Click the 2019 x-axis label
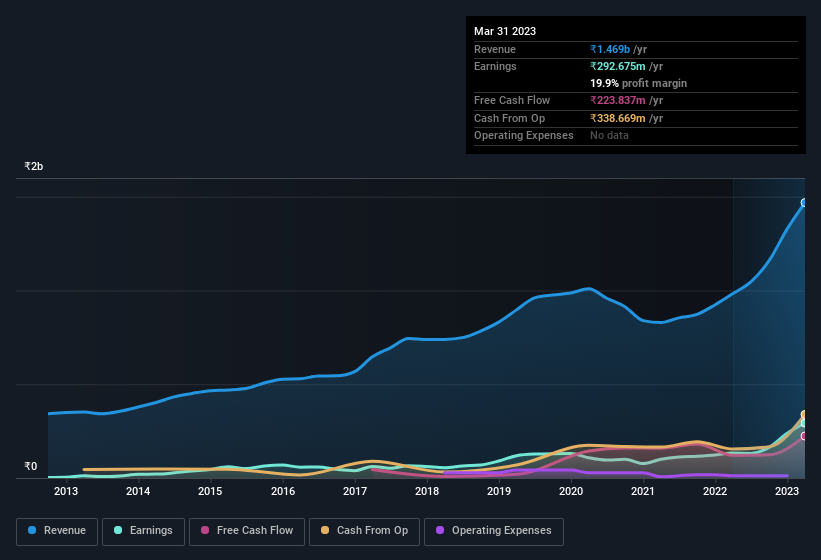The height and width of the screenshot is (560, 821). point(498,491)
